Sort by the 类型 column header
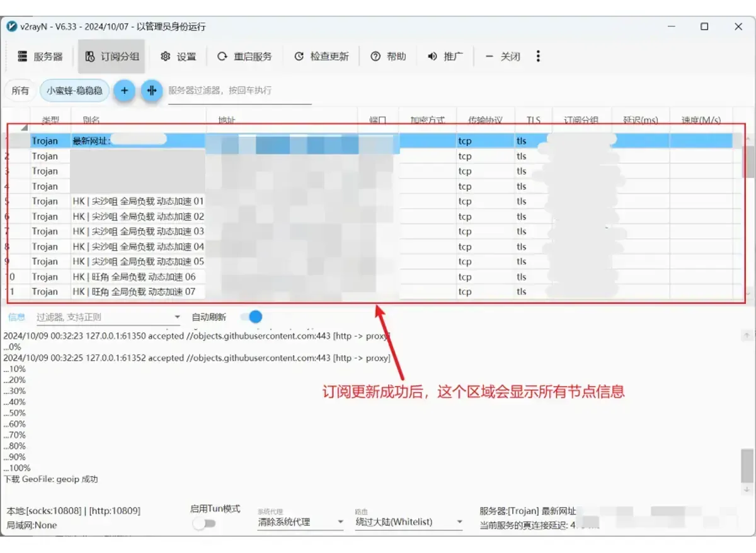Viewport: 756px width, 553px height. click(50, 120)
